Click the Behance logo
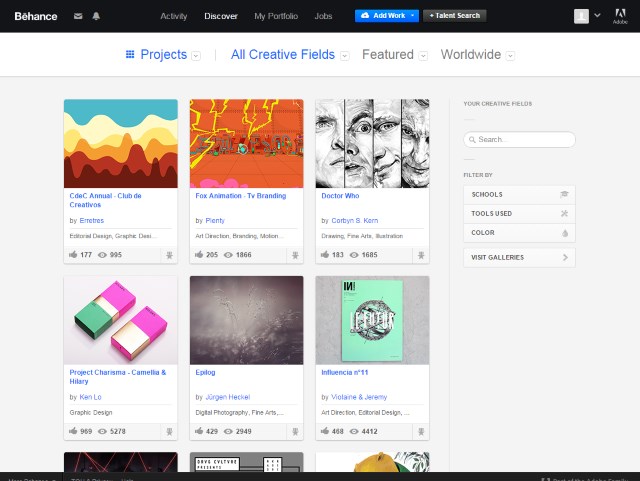Viewport: 640px width, 481px height. (x=36, y=16)
